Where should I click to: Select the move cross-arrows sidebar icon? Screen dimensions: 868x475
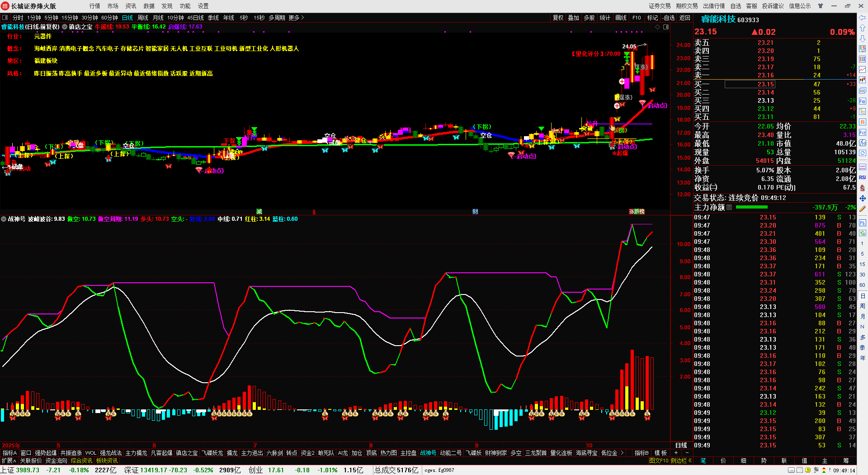pos(863,198)
